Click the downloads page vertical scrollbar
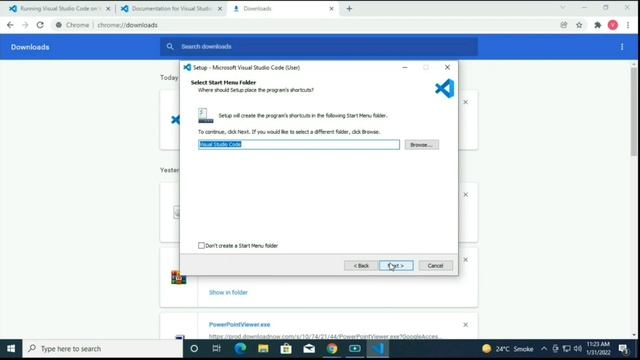 634,111
